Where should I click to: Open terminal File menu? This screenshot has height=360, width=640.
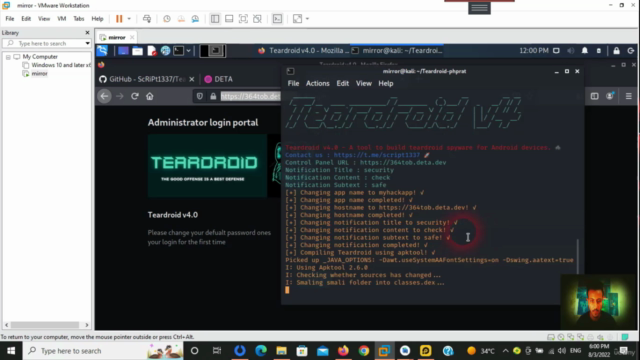click(x=293, y=83)
